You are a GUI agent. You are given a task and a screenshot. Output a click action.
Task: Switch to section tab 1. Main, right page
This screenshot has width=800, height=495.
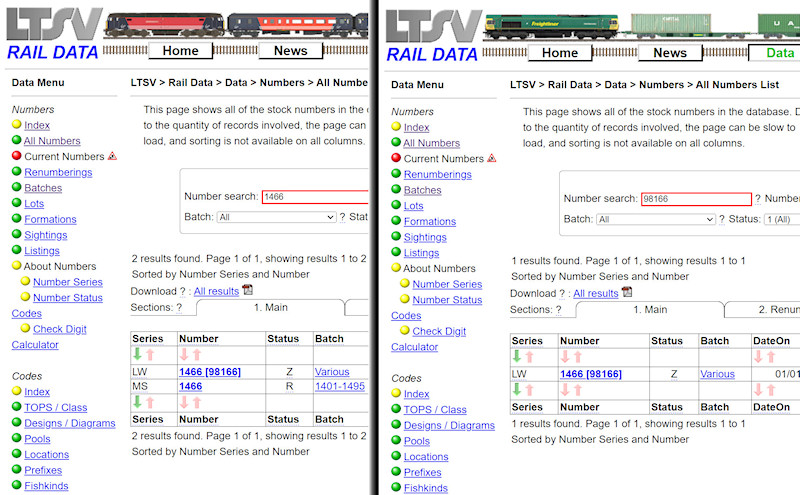[x=651, y=309]
